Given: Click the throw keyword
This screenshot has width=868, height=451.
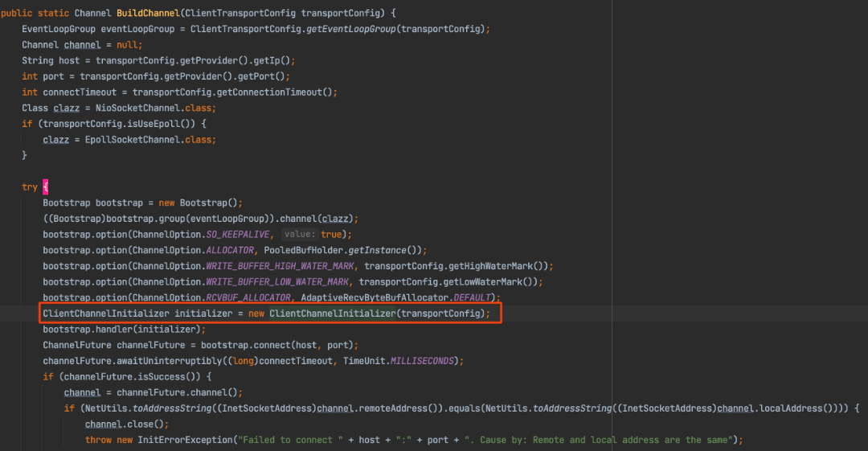Looking at the screenshot, I should click(98, 440).
